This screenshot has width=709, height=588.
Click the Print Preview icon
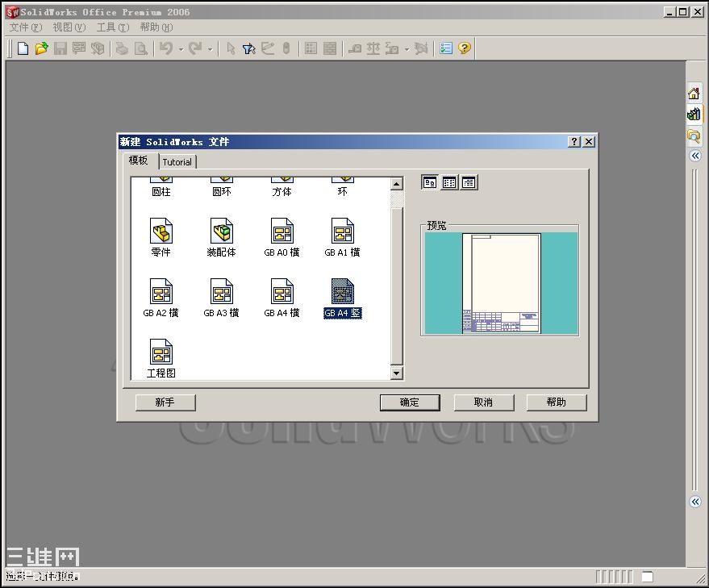[141, 48]
